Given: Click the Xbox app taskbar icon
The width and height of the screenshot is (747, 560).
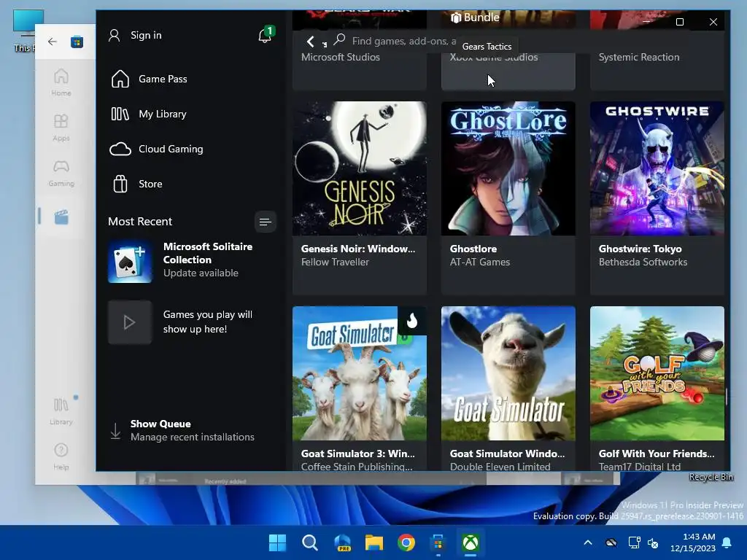Looking at the screenshot, I should (471, 542).
